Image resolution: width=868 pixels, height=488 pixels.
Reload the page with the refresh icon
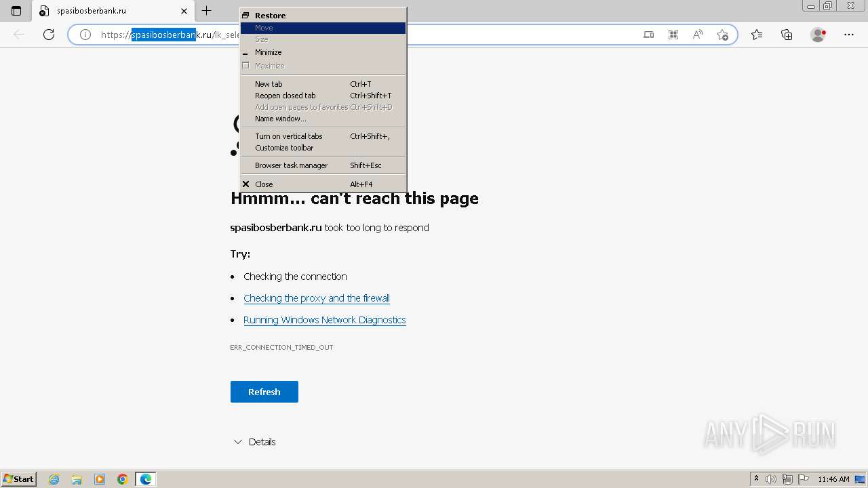click(49, 35)
